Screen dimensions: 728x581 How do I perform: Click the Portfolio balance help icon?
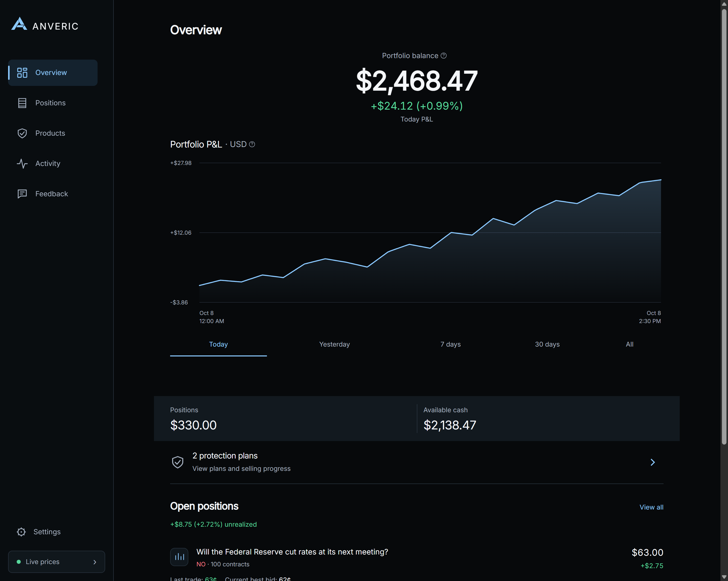[444, 56]
